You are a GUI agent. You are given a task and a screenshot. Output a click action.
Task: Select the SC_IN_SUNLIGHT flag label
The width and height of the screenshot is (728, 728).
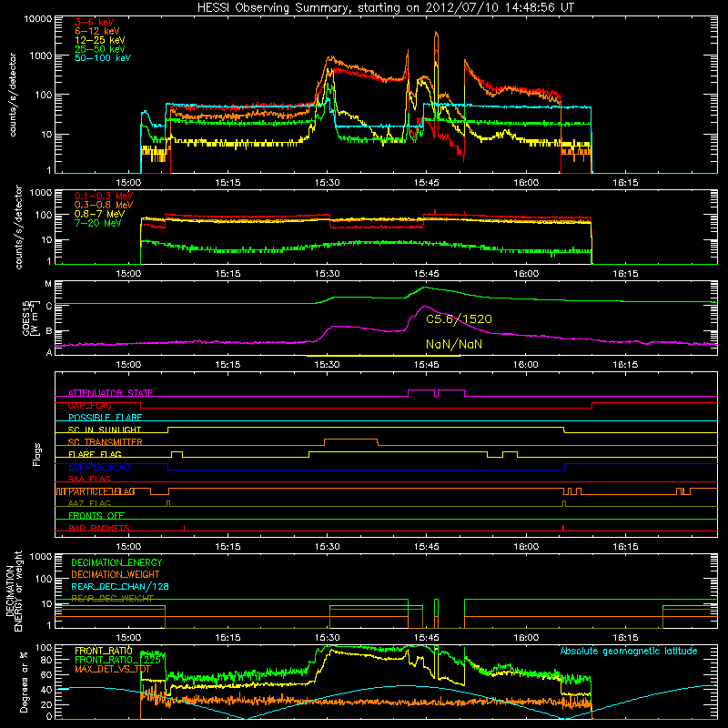click(x=105, y=430)
